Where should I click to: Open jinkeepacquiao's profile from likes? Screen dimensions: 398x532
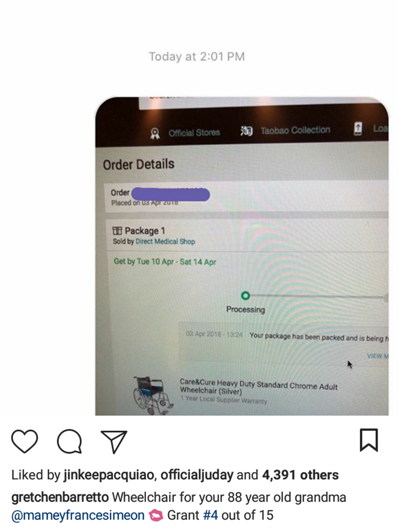tap(108, 475)
